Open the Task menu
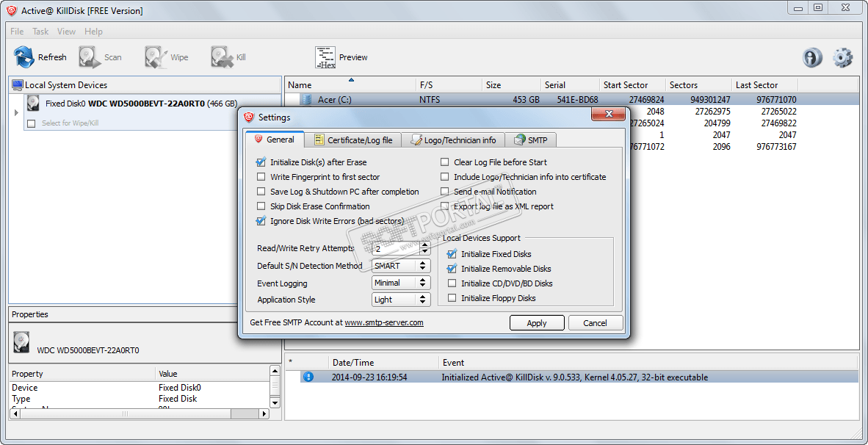868x445 pixels. point(40,32)
